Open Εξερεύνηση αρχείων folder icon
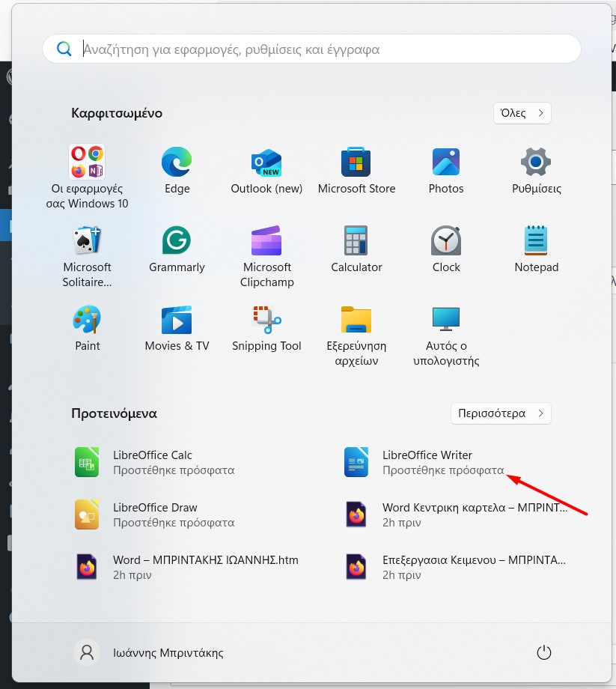 pyautogui.click(x=356, y=320)
